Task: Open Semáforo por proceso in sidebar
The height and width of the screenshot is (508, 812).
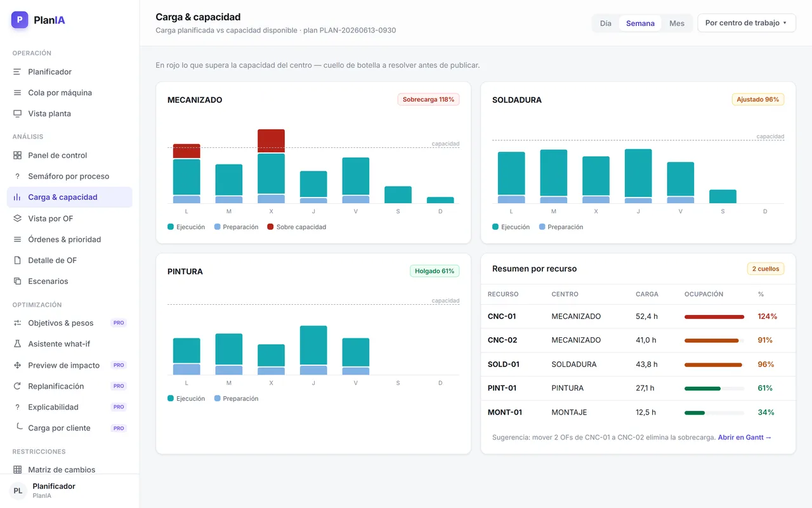Action: coord(70,177)
